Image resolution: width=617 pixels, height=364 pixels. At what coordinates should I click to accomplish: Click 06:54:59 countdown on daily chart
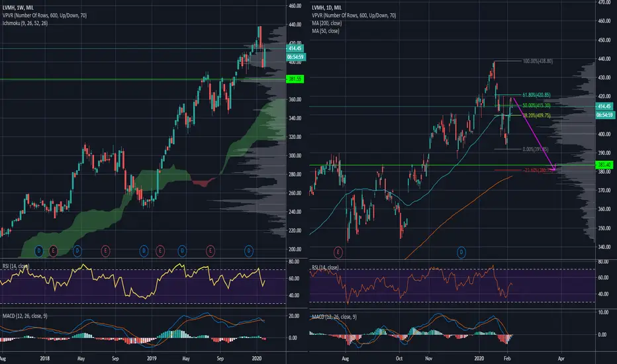[604, 115]
